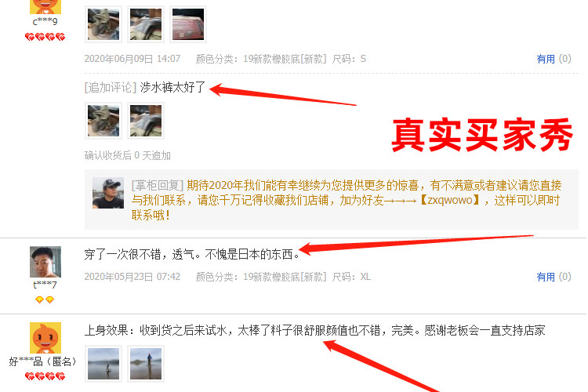Open red third photo in c***9's review
588x392 pixels.
click(188, 24)
